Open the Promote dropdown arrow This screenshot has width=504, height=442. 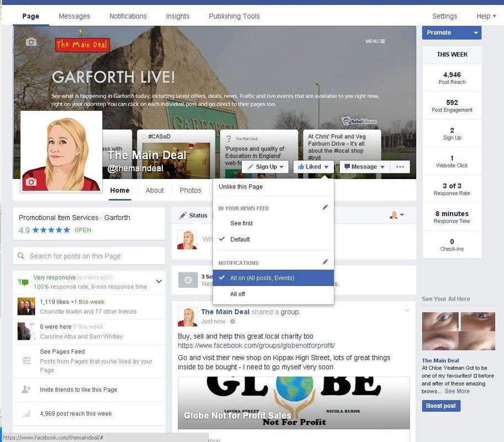tap(476, 33)
